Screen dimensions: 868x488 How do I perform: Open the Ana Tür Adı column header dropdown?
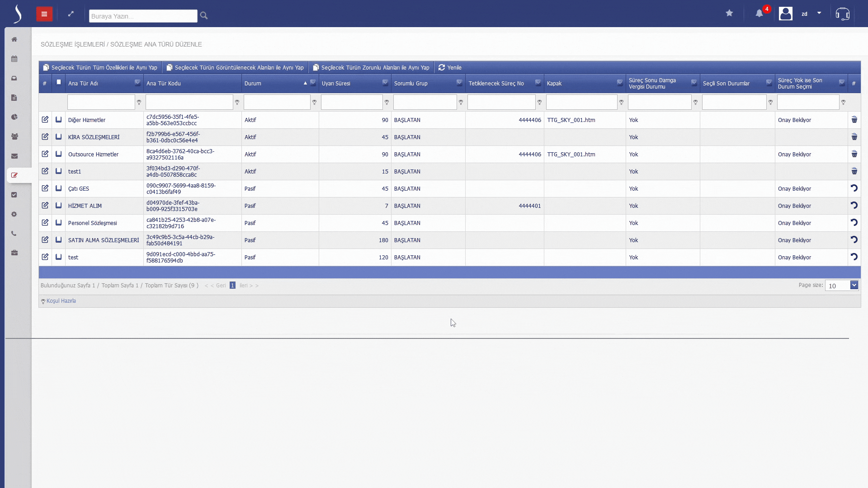137,83
